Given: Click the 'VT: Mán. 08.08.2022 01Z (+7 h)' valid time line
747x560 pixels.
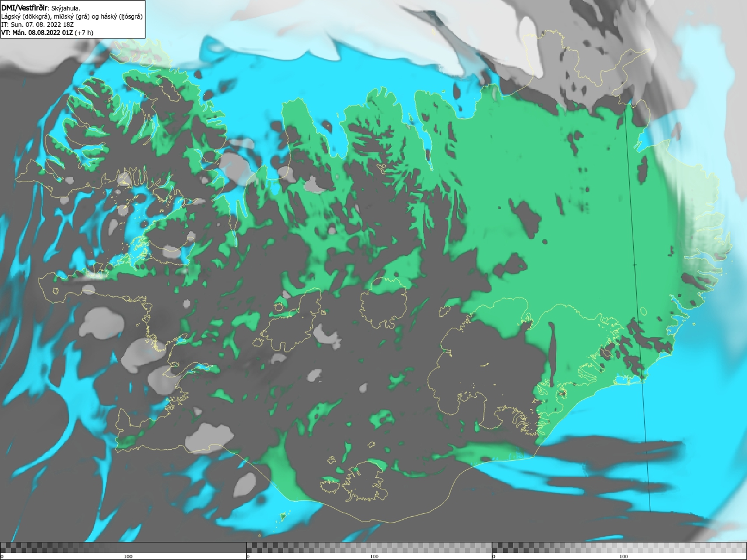Looking at the screenshot, I should 47,33.
